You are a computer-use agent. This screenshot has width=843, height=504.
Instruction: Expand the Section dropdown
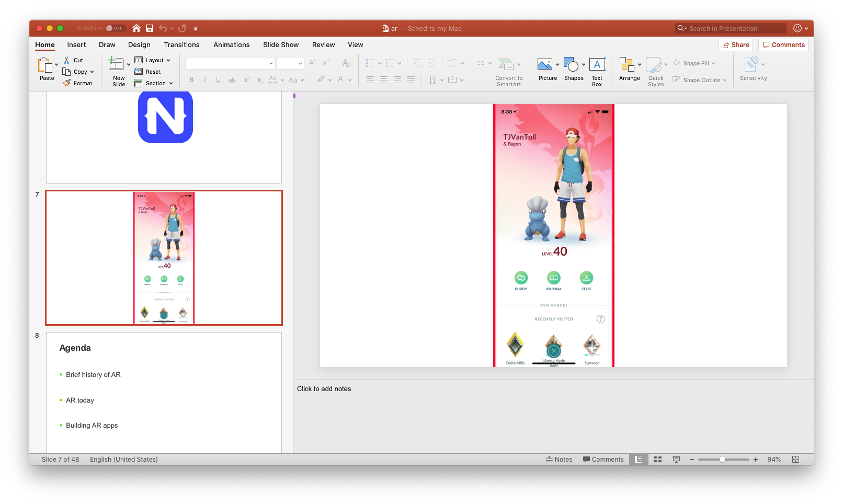(171, 83)
